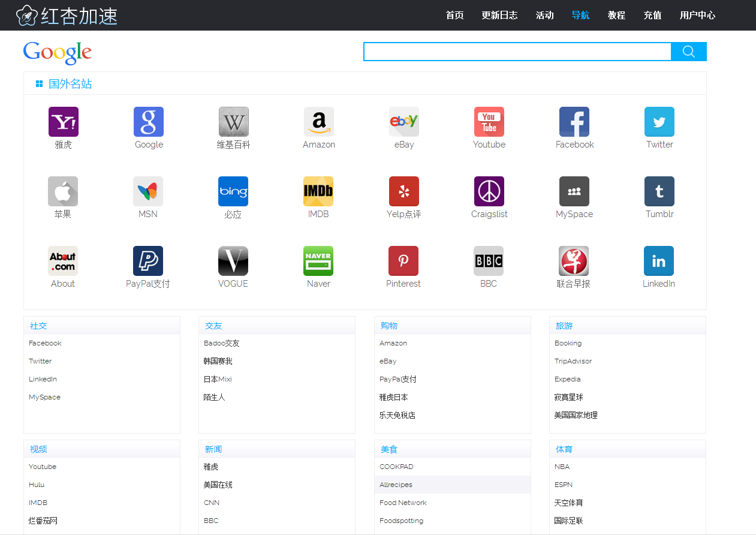This screenshot has width=756, height=535.
Task: Open the Amazon shortcut icon
Action: click(x=318, y=122)
